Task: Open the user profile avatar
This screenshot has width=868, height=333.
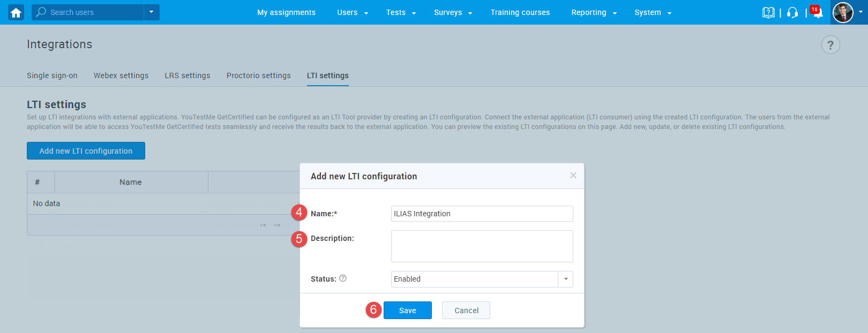Action: 843,12
